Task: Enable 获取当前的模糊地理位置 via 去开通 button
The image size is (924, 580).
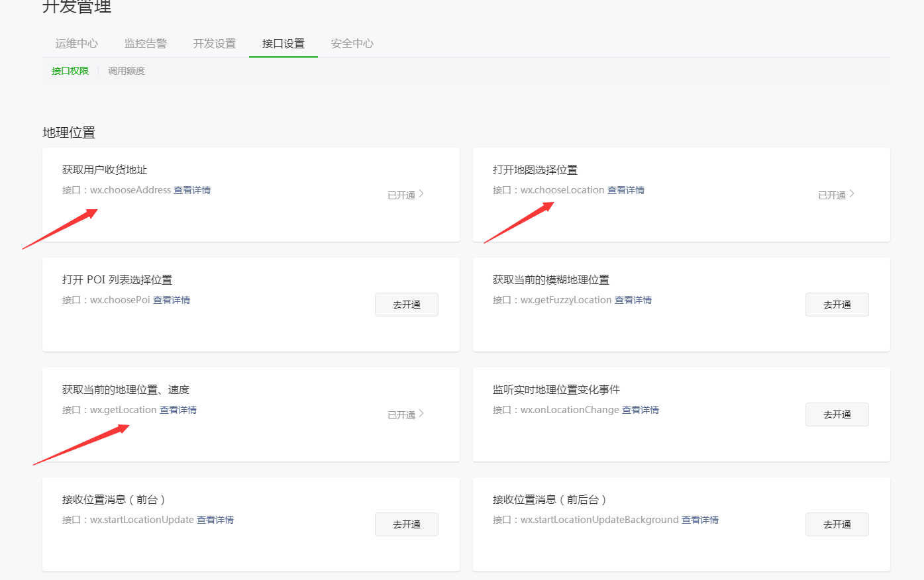Action: 837,304
